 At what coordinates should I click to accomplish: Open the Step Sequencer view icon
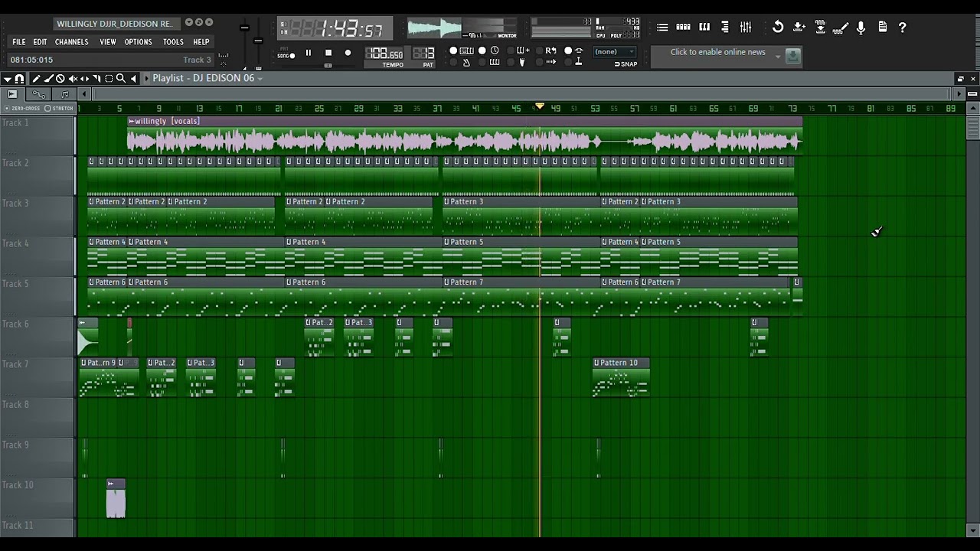pyautogui.click(x=683, y=28)
